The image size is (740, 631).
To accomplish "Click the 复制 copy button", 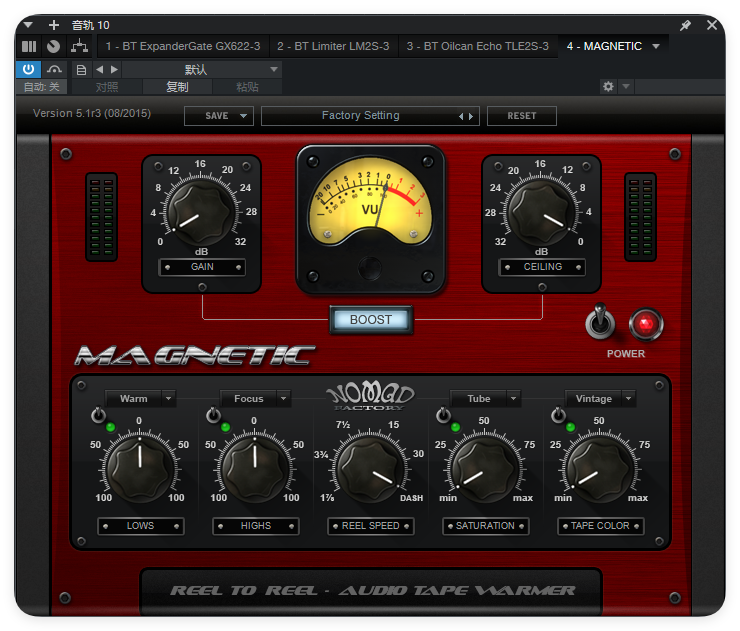I will click(x=177, y=87).
